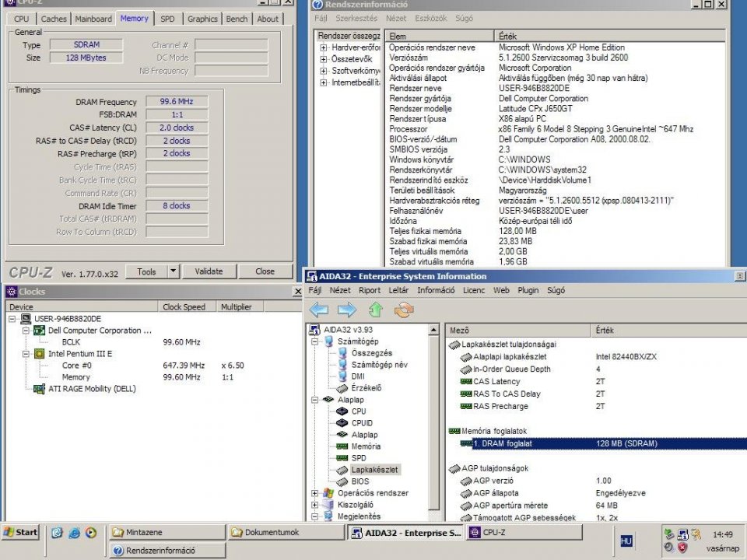
Task: Select CPU under Alaplap in AIDA32
Action: 359,411
